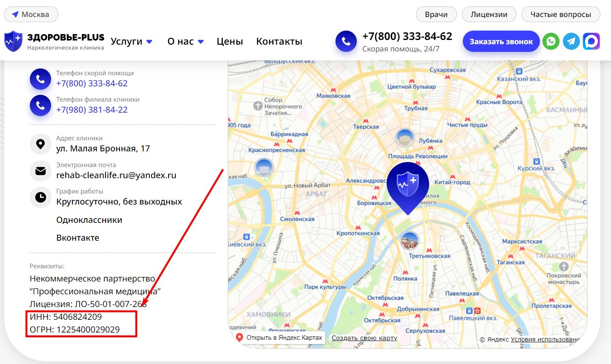
Task: Click the clinic map marker on the map
Action: coord(407,185)
